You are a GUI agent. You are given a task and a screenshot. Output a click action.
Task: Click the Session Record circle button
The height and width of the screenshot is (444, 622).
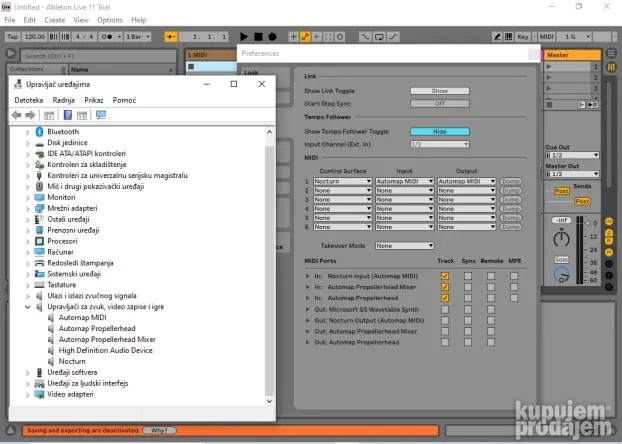(x=340, y=37)
